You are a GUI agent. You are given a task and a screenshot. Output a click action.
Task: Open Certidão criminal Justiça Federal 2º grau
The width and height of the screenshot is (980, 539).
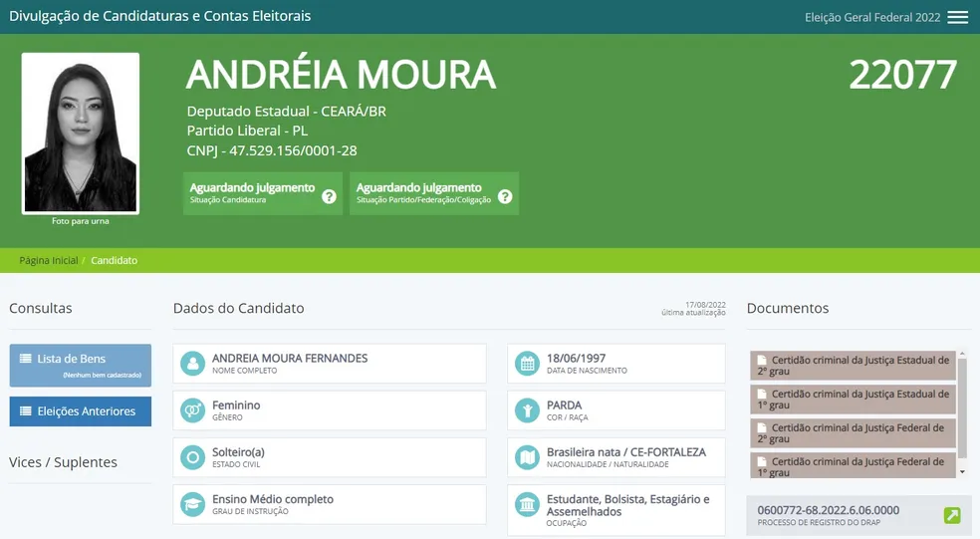(854, 432)
